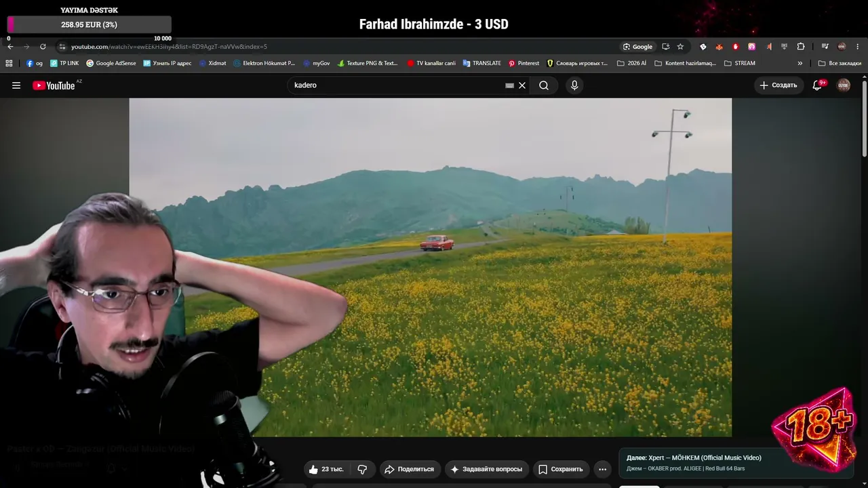Bookmark this page with the star
The height and width of the screenshot is (488, 868).
click(680, 47)
